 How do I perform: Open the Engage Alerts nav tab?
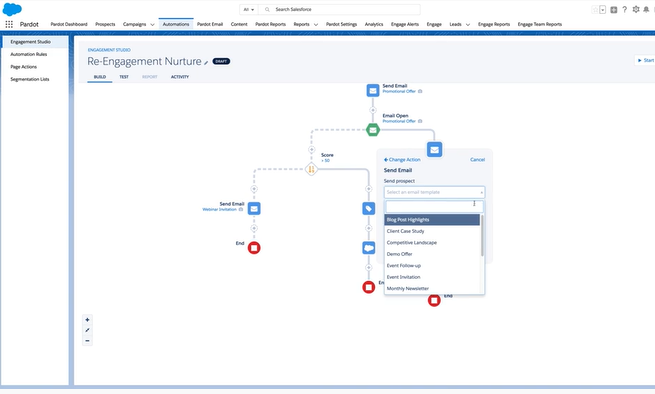pyautogui.click(x=405, y=24)
